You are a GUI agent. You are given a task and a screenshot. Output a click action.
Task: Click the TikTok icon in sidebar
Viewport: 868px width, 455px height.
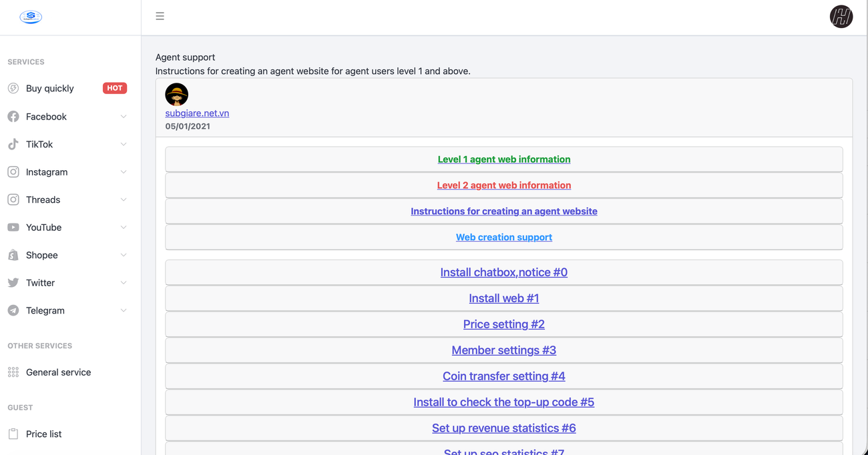[13, 144]
